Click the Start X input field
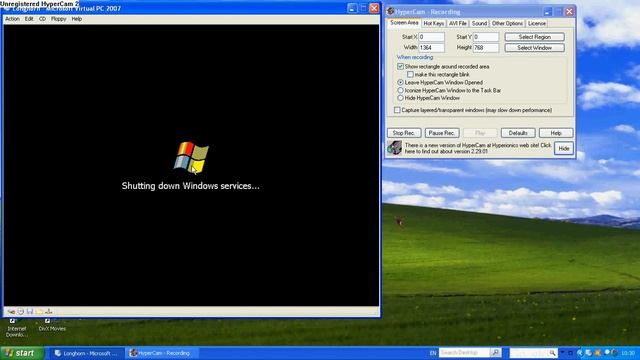Viewport: 640px width, 360px height. (431, 37)
